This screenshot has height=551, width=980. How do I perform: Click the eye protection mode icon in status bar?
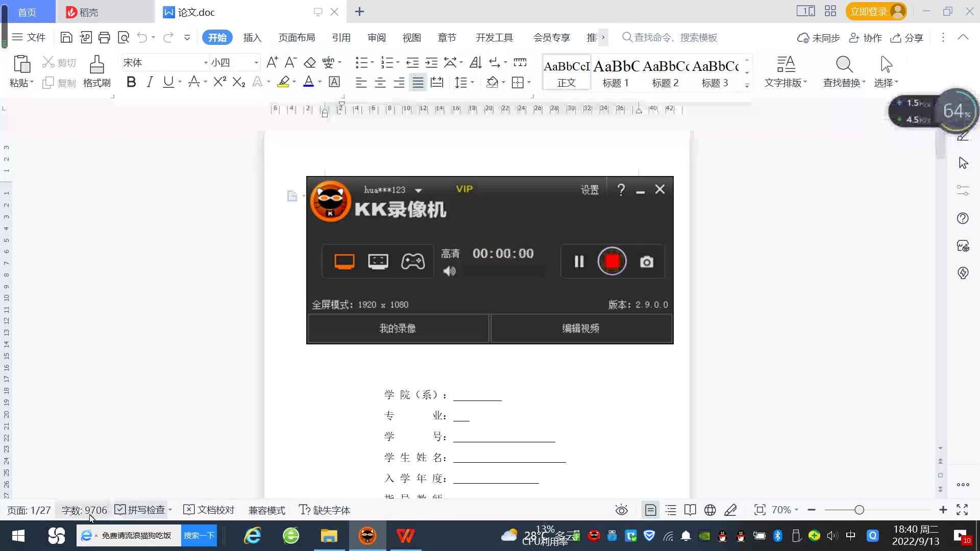click(x=621, y=510)
